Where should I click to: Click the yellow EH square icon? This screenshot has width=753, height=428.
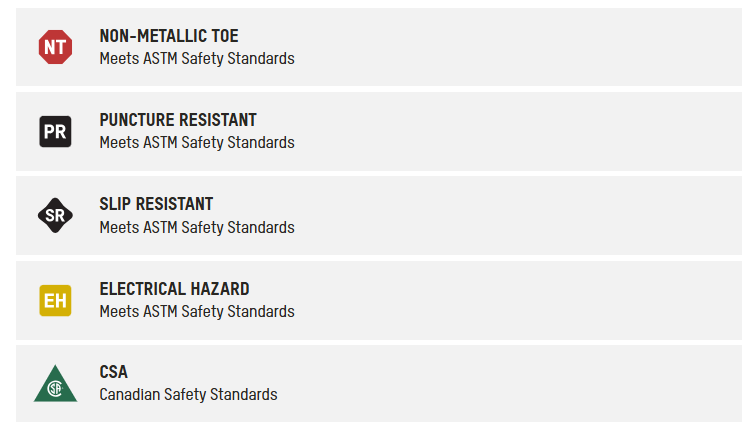click(x=55, y=299)
